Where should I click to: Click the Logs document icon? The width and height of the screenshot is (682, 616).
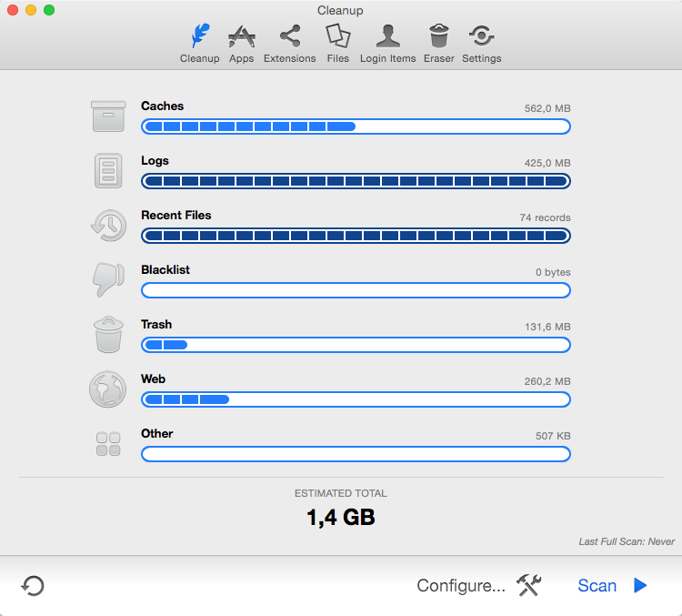[x=108, y=171]
